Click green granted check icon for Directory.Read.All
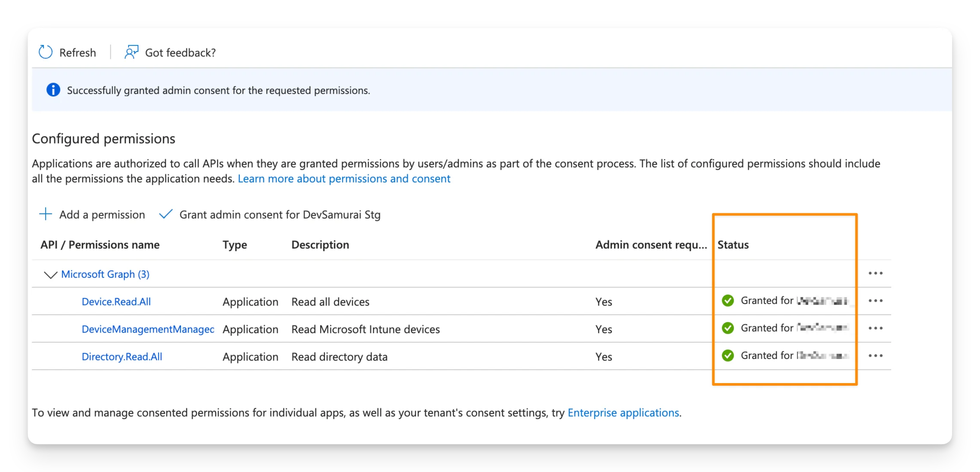Screen dimensions: 980x472 [728, 356]
